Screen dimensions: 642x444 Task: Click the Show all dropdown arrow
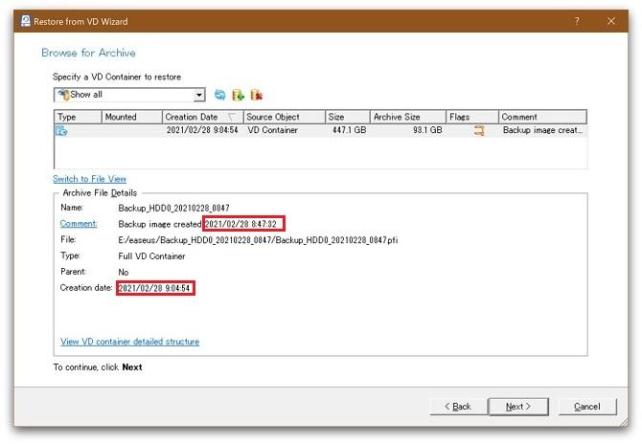coord(199,95)
